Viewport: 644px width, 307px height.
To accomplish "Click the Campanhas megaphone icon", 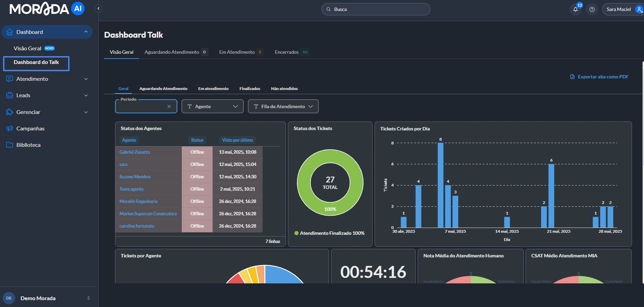I will pos(10,128).
